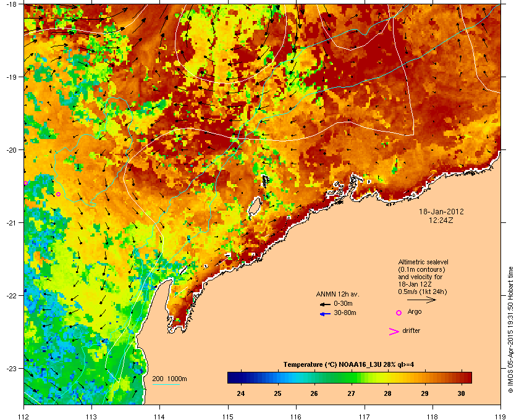519x420 pixels.
Task: Click the longitude axis label 115
Action: tap(228, 417)
